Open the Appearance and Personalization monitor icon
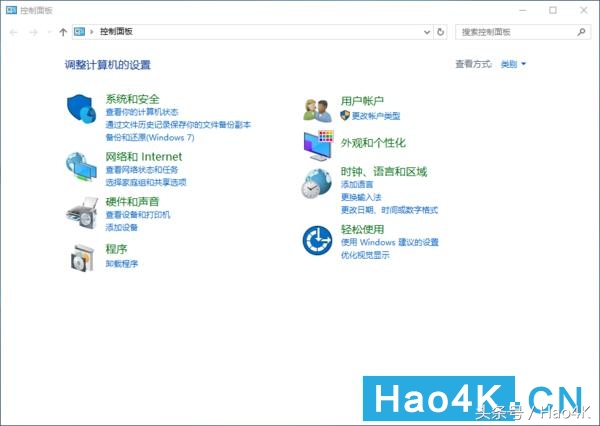 coord(318,145)
